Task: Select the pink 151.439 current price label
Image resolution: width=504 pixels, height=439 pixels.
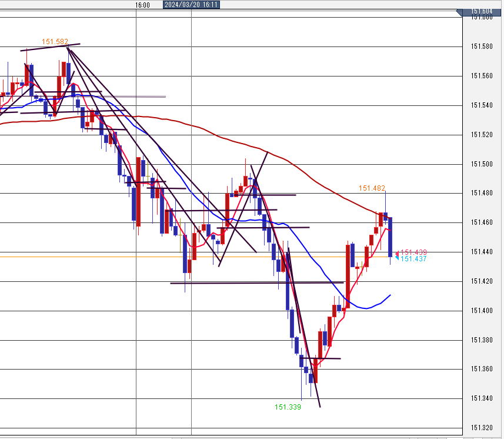Action: tap(413, 252)
